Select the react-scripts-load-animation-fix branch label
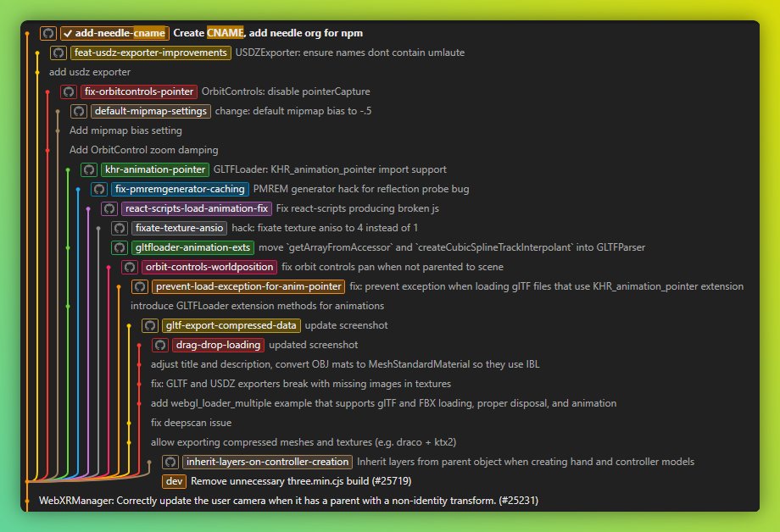Viewport: 780px width, 532px height. point(197,208)
